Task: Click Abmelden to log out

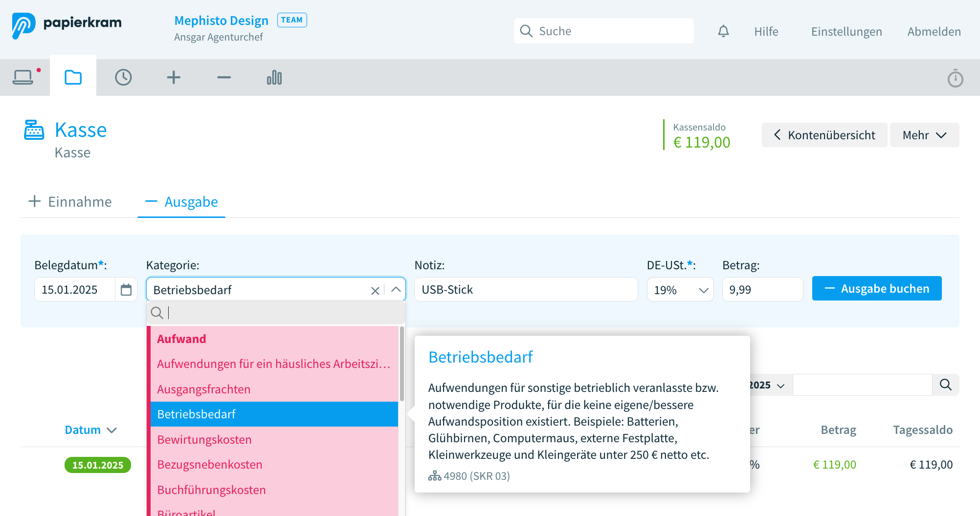Action: (x=934, y=31)
